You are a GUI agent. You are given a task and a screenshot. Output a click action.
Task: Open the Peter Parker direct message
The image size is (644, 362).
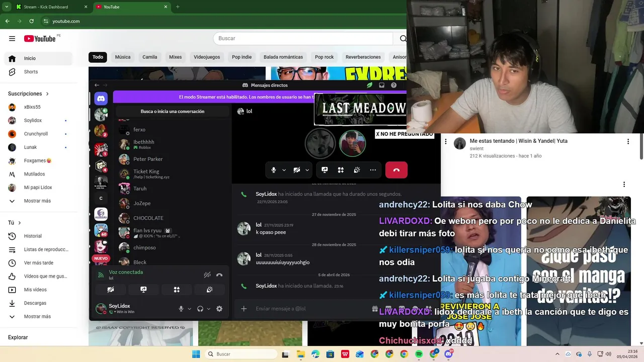point(172,159)
